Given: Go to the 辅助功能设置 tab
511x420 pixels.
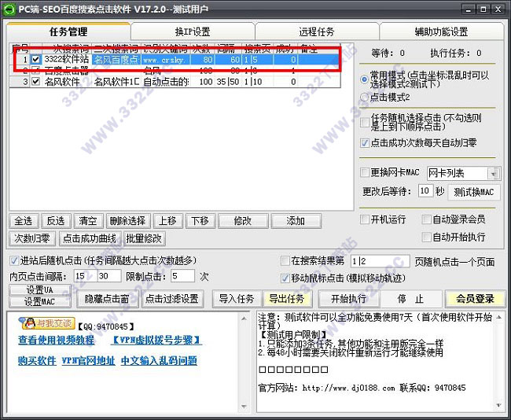Looking at the screenshot, I should pos(441,31).
